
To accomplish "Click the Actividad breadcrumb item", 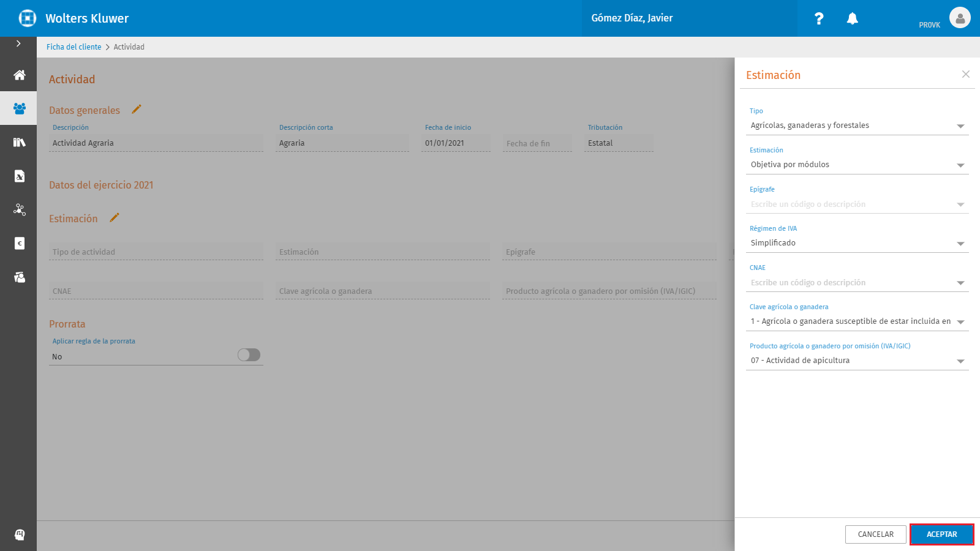I will point(129,47).
